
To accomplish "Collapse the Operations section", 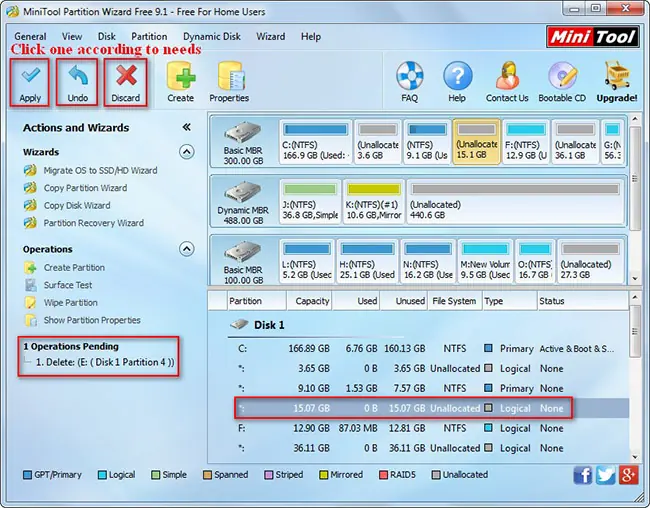I will click(187, 249).
